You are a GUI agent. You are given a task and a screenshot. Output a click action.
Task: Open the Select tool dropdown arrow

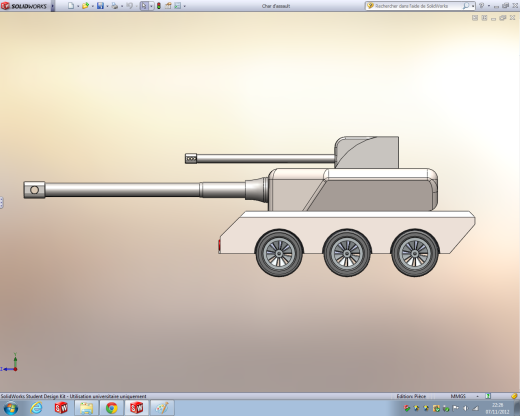151,6
